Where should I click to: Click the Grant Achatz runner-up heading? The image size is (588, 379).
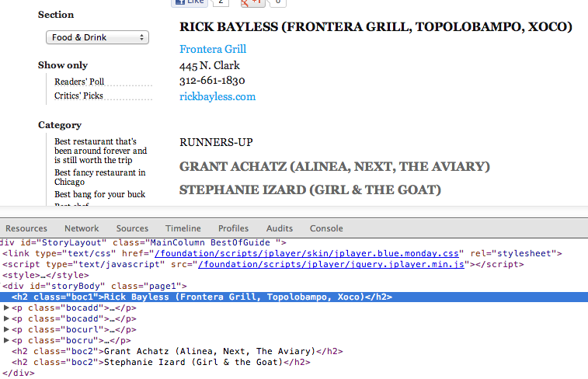pyautogui.click(x=335, y=166)
